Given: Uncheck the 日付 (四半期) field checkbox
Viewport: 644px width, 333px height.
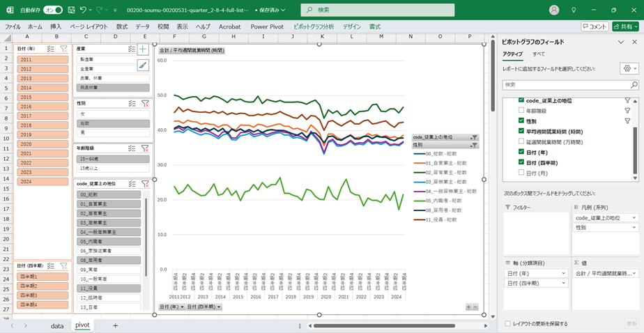Looking at the screenshot, I should [x=521, y=162].
